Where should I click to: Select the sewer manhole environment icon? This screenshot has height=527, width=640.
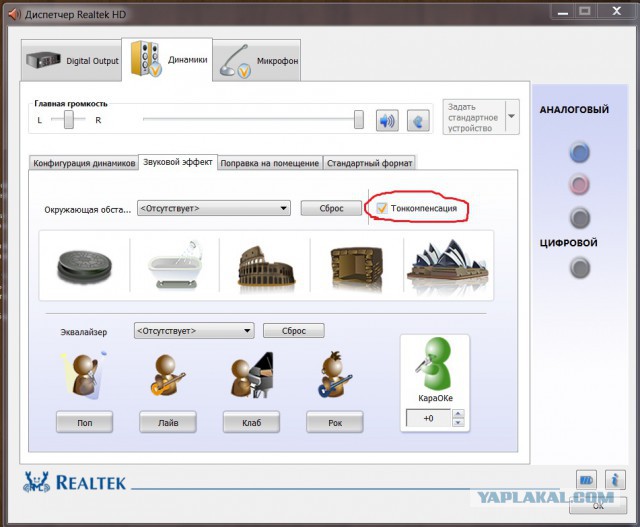[84, 267]
